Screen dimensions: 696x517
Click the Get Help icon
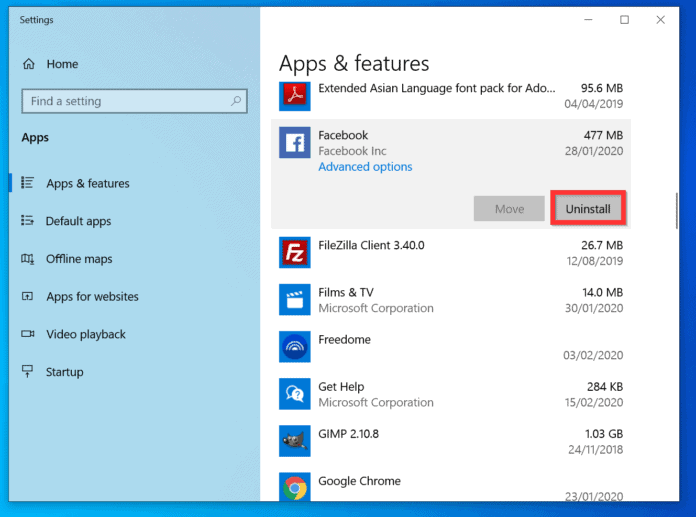click(x=295, y=394)
